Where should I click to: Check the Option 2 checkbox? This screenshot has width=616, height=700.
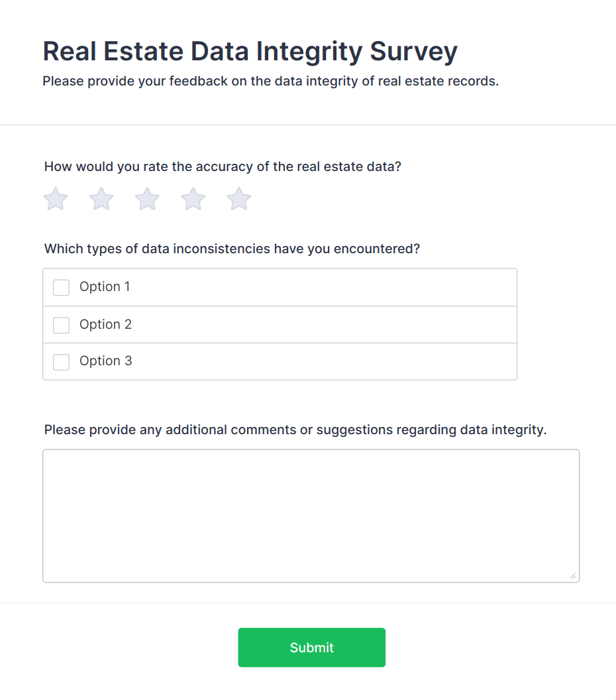[x=61, y=325]
